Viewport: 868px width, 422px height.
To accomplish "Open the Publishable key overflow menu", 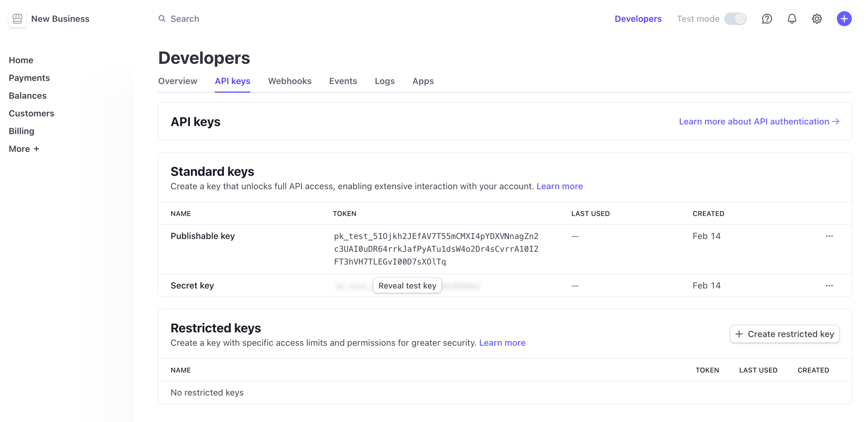I will click(x=829, y=236).
